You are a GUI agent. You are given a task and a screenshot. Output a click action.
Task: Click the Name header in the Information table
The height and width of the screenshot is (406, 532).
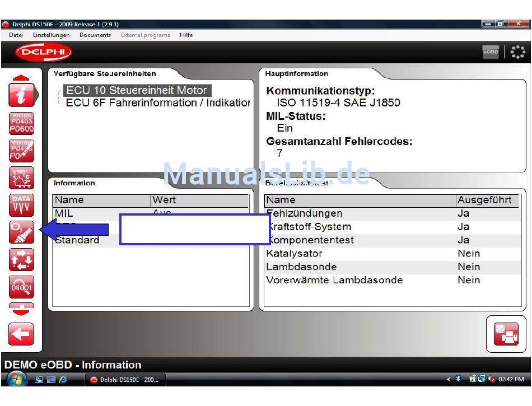(101, 200)
